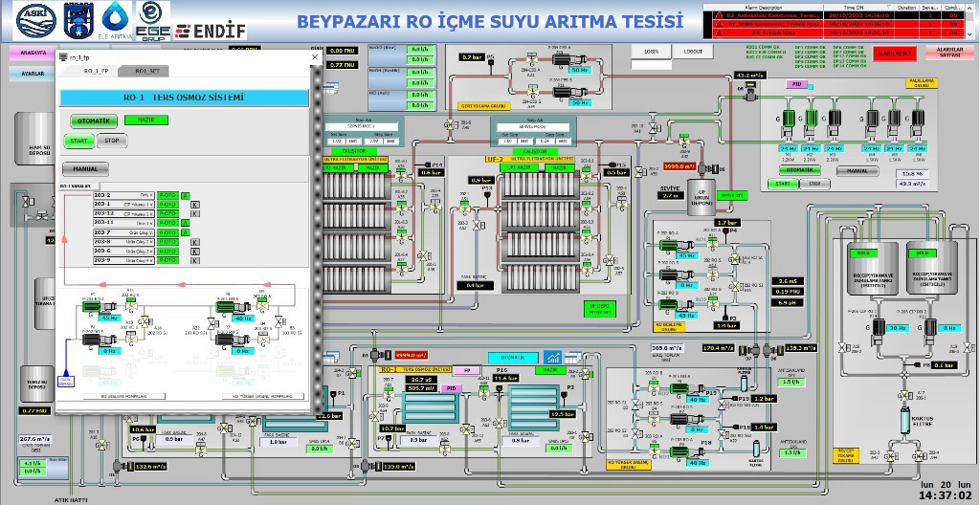The image size is (980, 505).
Task: Go to ANASAYFA home page
Action: 33,54
